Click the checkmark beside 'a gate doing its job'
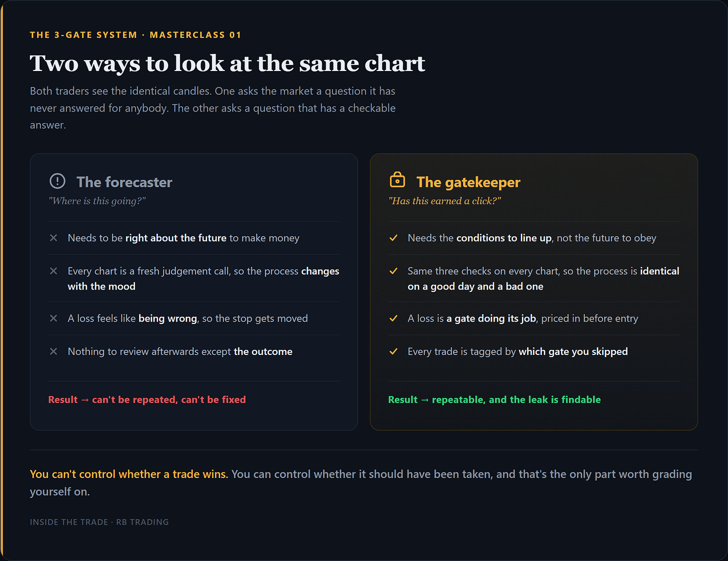The width and height of the screenshot is (728, 561). tap(393, 318)
